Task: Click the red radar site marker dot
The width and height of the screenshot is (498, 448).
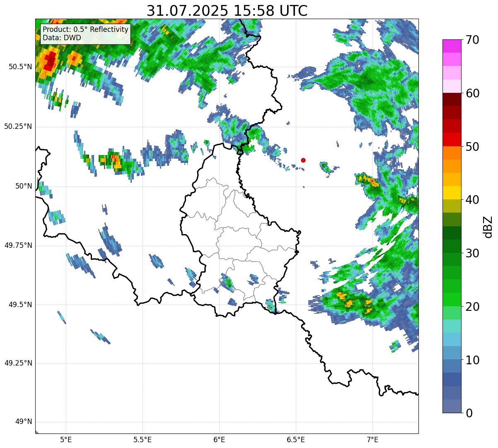Action: [303, 160]
